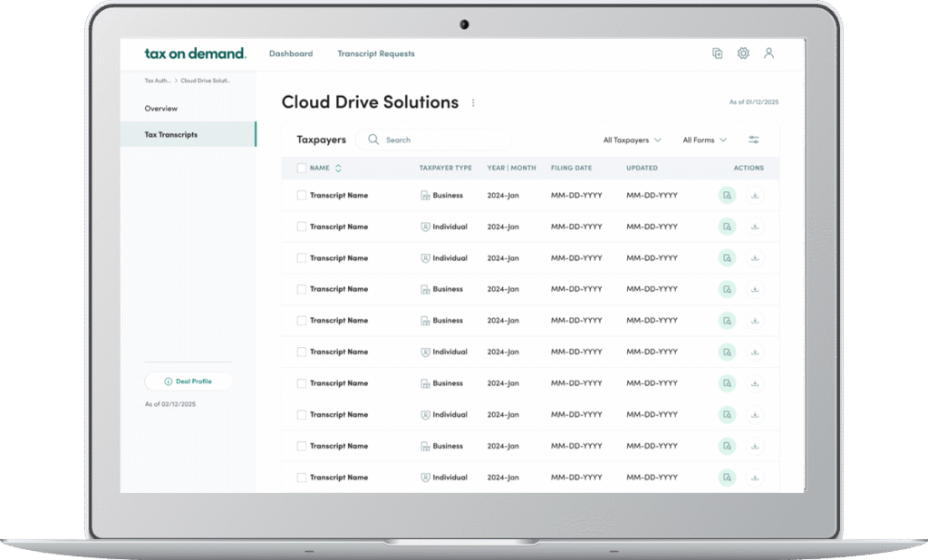Expand the All Taxpayers dropdown

[632, 140]
